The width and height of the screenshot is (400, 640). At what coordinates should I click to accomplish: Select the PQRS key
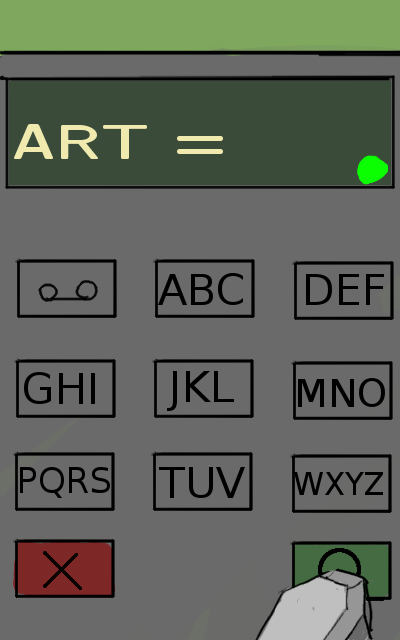64,481
